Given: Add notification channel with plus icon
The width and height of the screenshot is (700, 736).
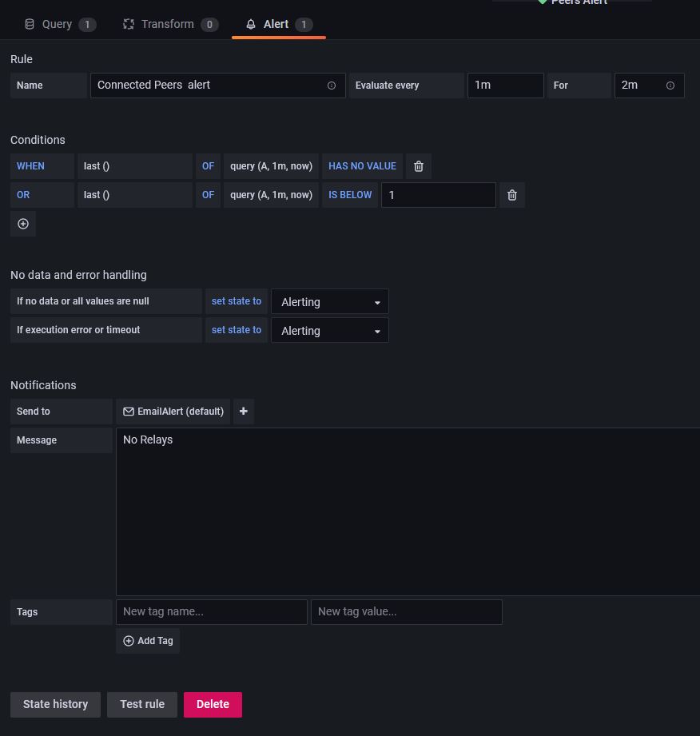Looking at the screenshot, I should click(244, 412).
